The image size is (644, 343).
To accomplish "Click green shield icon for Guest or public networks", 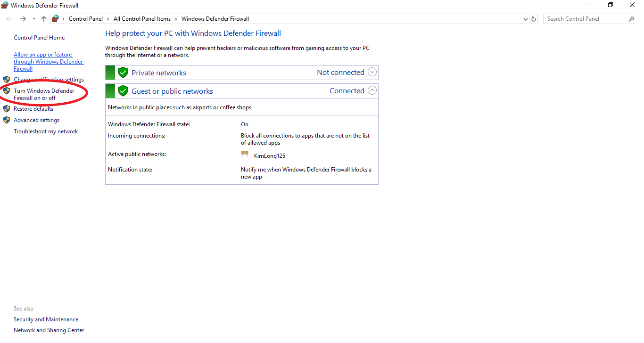I will coord(123,91).
